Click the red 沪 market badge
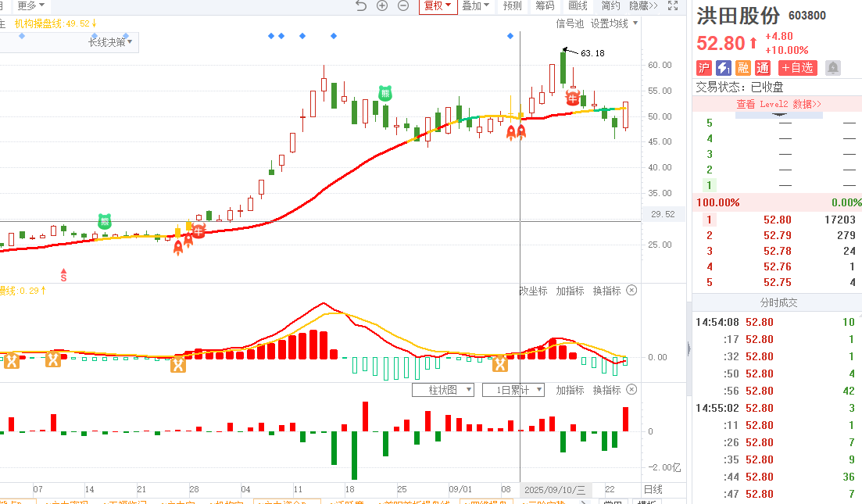862x504 pixels. click(704, 68)
